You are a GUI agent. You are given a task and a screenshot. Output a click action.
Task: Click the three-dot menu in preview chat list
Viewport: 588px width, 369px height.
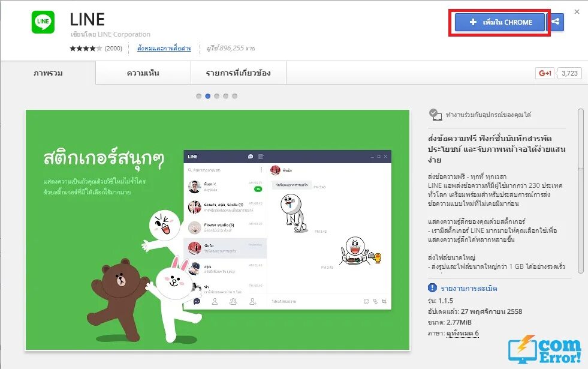pyautogui.click(x=261, y=170)
